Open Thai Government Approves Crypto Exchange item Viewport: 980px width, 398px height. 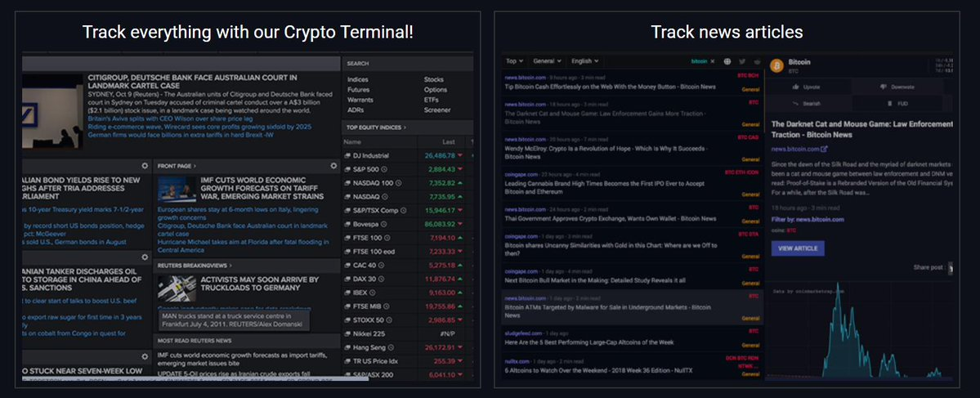coord(611,219)
